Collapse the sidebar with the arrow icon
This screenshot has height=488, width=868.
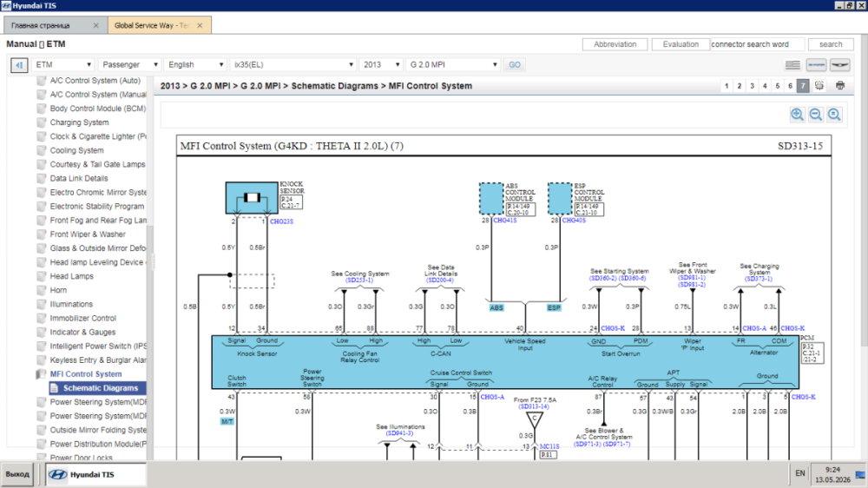click(x=19, y=65)
